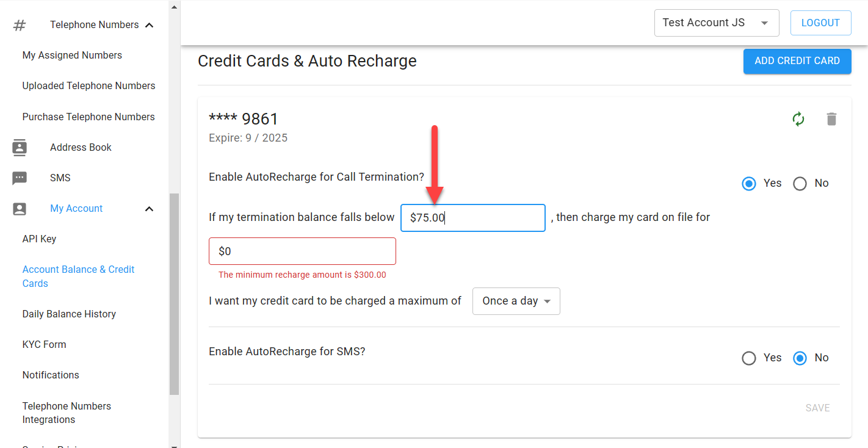
Task: Enable AutoRecharge for SMS with Yes
Action: [749, 358]
